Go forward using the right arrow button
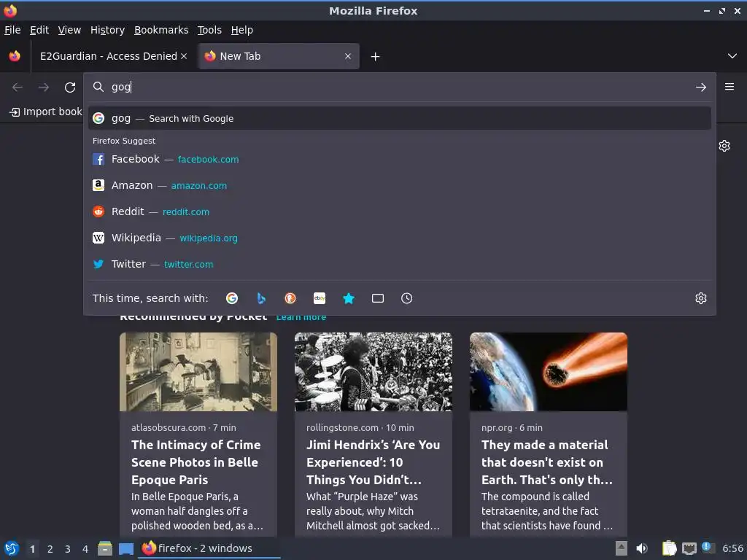Viewport: 747px width, 560px height. [44, 87]
